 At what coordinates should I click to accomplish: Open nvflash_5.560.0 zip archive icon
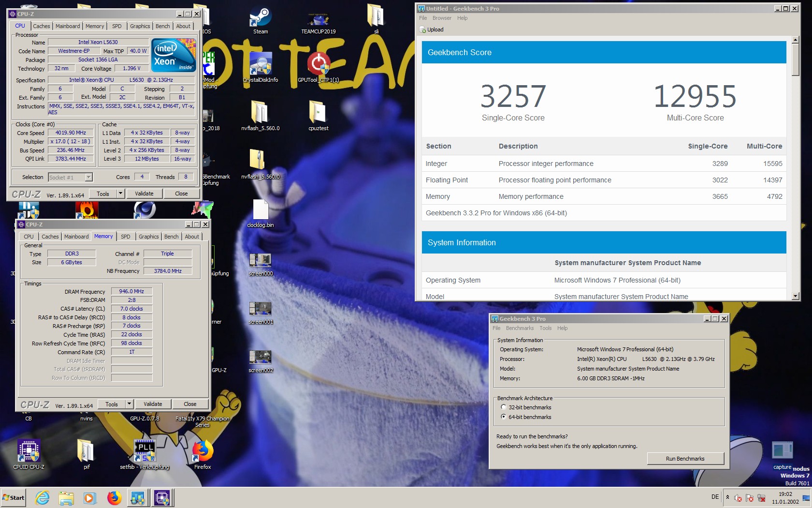tap(261, 164)
